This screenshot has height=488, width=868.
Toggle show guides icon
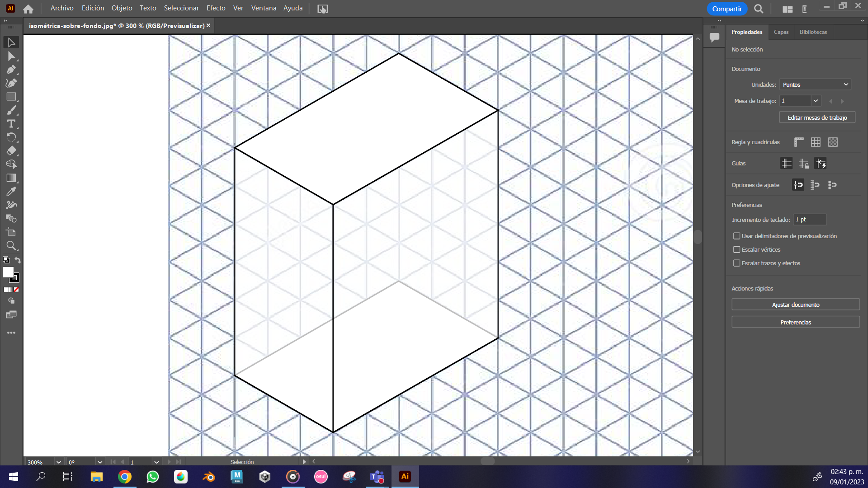pyautogui.click(x=787, y=164)
